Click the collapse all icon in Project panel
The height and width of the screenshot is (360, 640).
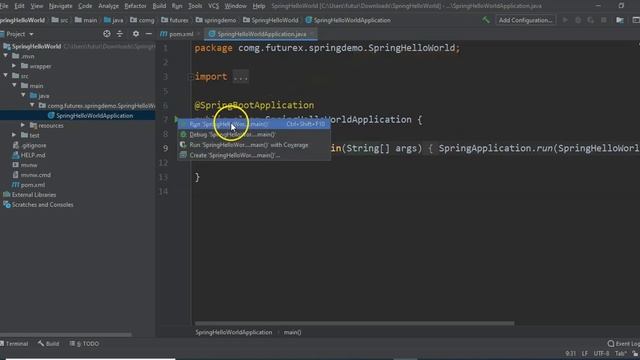point(120,34)
